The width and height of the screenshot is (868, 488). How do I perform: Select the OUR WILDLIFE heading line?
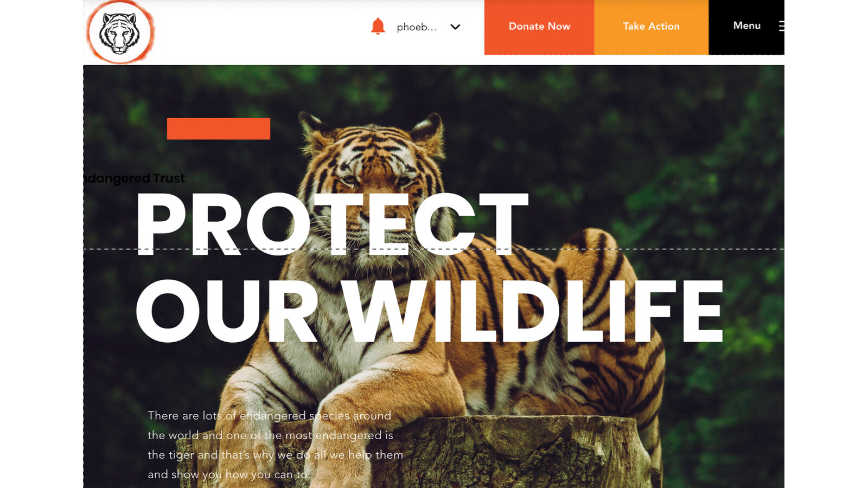(x=429, y=311)
